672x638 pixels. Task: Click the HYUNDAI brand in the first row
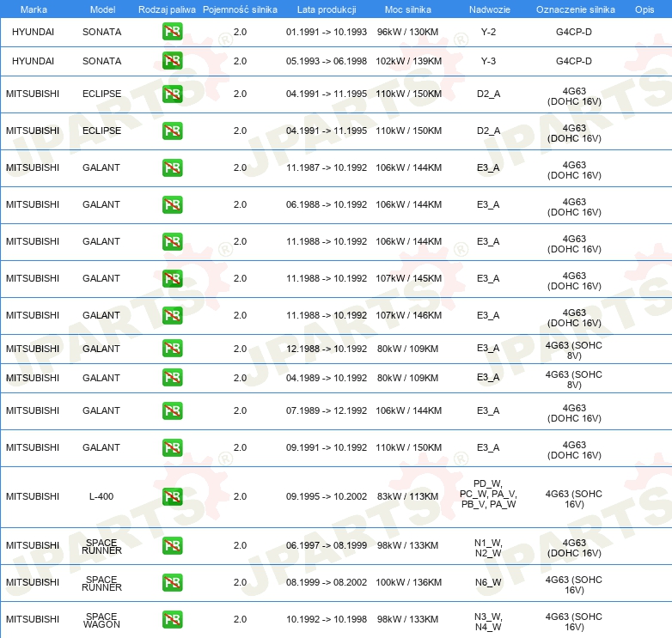click(x=33, y=33)
